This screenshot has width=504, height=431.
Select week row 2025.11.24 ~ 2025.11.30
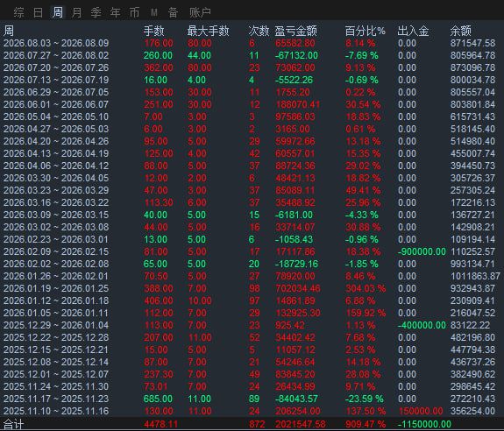252,386
